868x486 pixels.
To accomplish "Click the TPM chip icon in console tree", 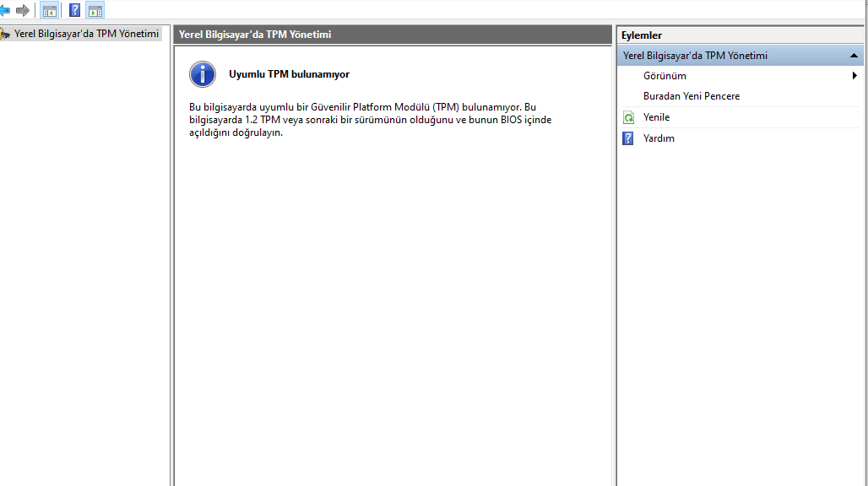I will tap(5, 34).
